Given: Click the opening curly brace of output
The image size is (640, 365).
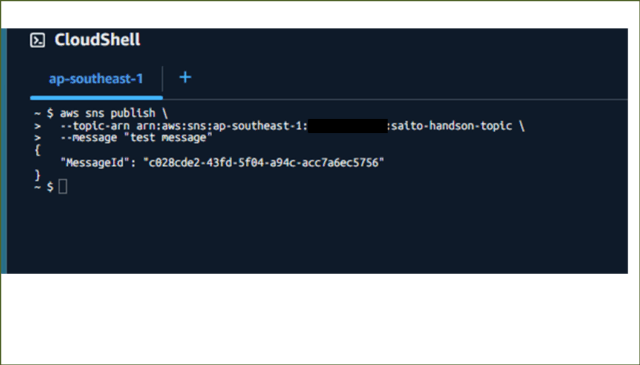Looking at the screenshot, I should [38, 150].
